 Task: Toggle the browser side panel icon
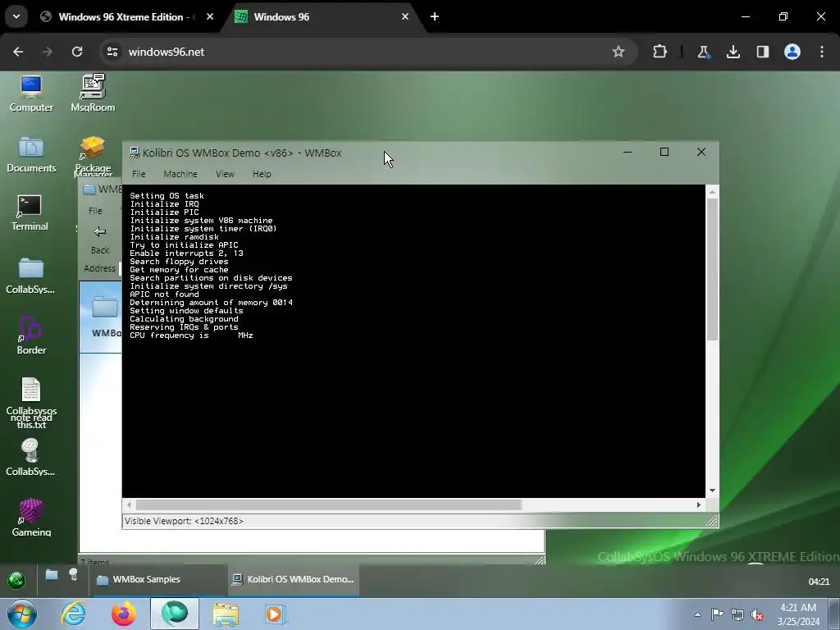click(763, 52)
